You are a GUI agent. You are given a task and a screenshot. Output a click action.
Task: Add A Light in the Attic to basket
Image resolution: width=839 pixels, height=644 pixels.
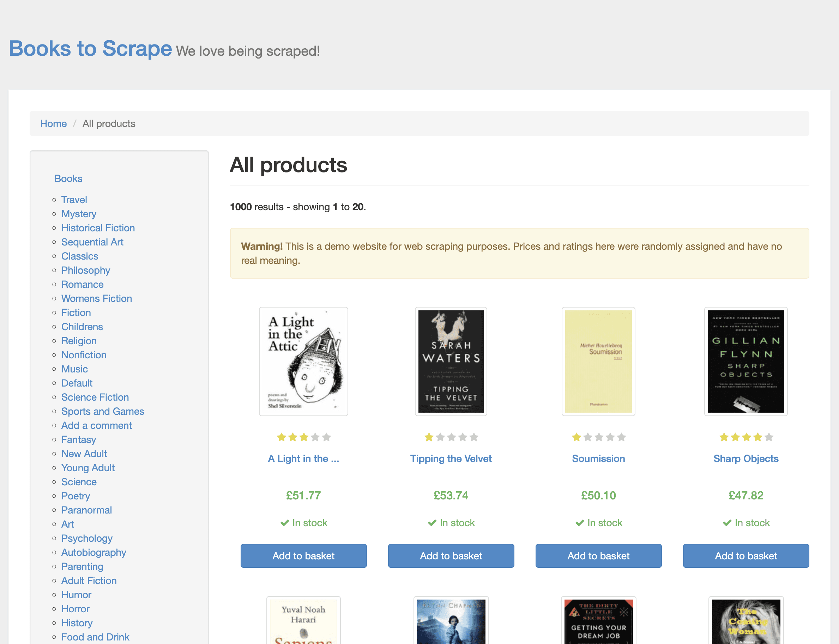point(303,555)
